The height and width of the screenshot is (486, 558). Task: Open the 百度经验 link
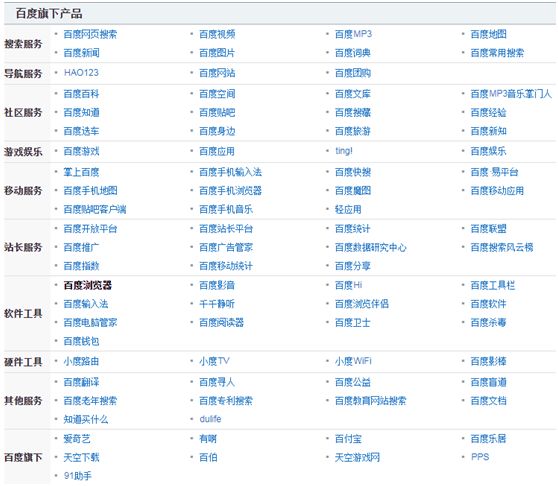(488, 113)
